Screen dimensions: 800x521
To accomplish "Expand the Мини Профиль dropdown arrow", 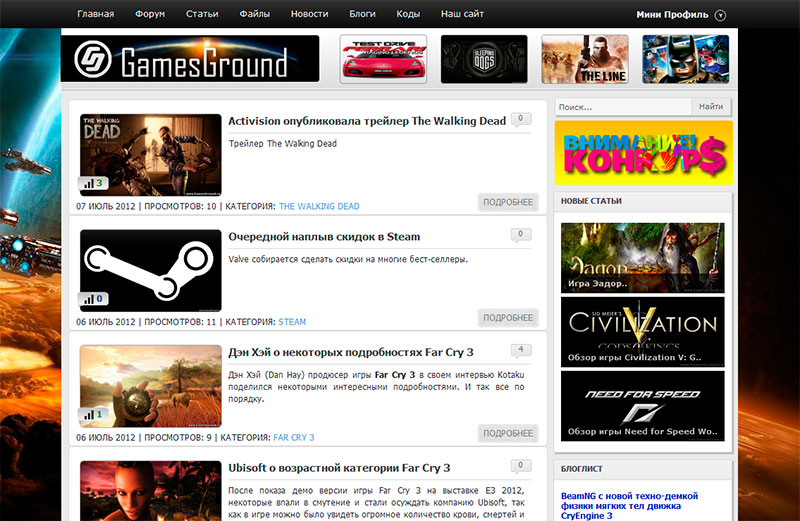I will click(721, 15).
